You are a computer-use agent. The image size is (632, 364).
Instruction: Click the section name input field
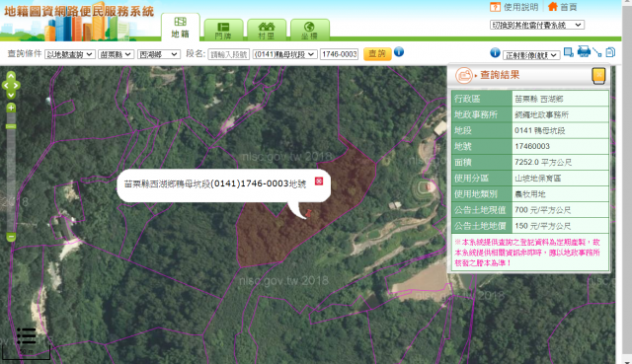[228, 54]
